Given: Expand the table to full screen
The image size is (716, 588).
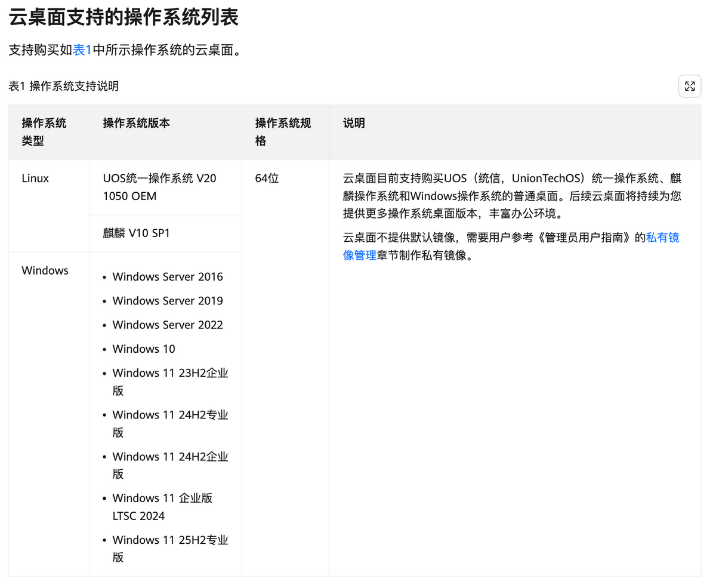Looking at the screenshot, I should pos(690,86).
